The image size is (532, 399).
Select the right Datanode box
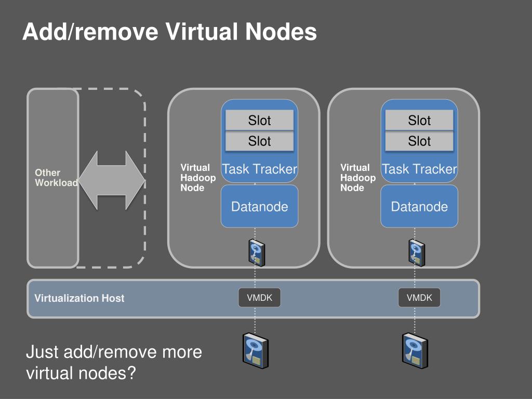point(419,206)
